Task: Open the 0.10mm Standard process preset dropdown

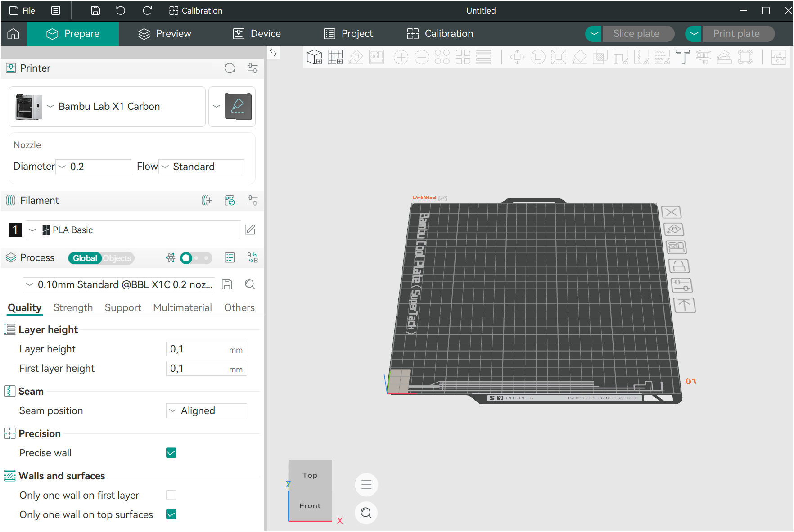Action: (x=119, y=284)
